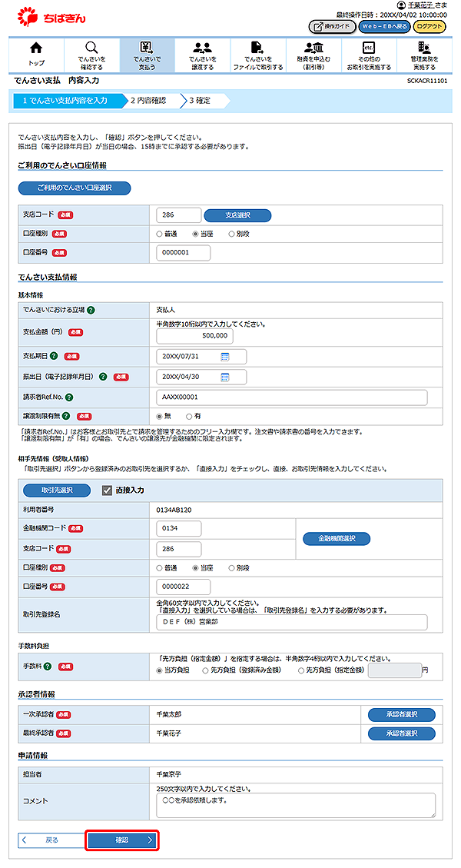The width and height of the screenshot is (461, 868).
Task: Open the calendar picker for 支払期日
Action: point(225,357)
